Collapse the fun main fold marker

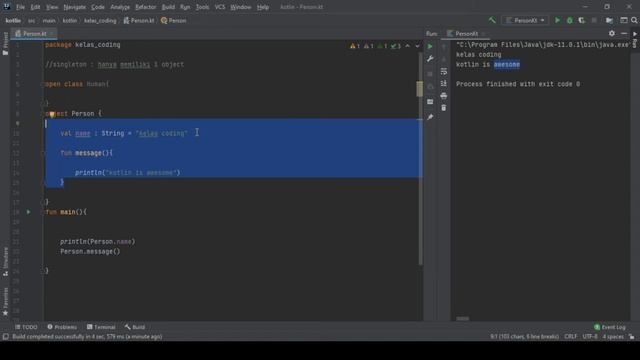pyautogui.click(x=43, y=212)
